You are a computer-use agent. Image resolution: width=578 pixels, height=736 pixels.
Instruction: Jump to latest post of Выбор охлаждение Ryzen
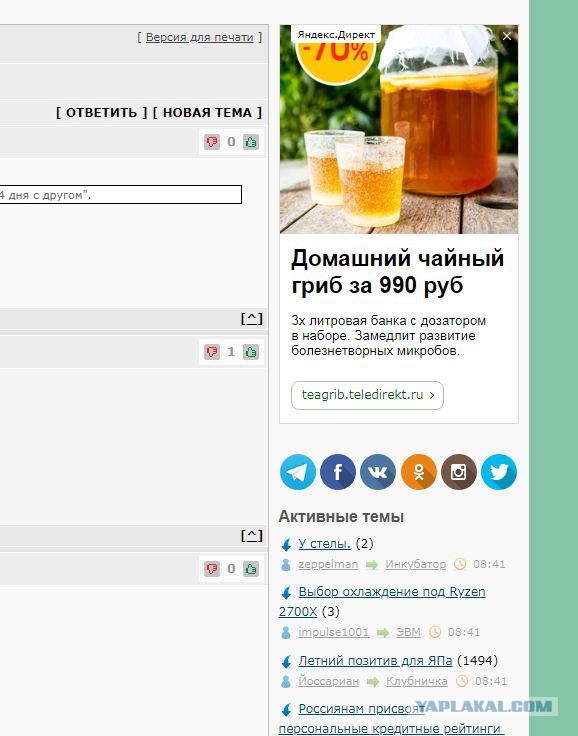tap(286, 593)
